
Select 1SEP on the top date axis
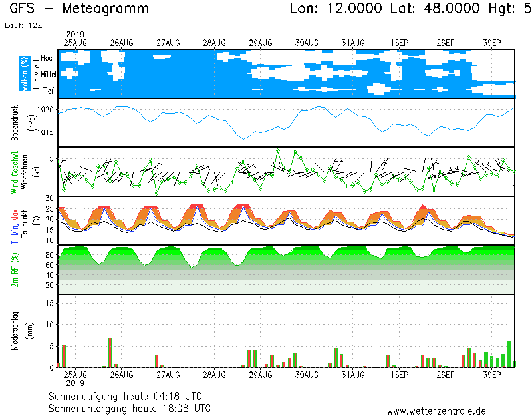tap(399, 43)
